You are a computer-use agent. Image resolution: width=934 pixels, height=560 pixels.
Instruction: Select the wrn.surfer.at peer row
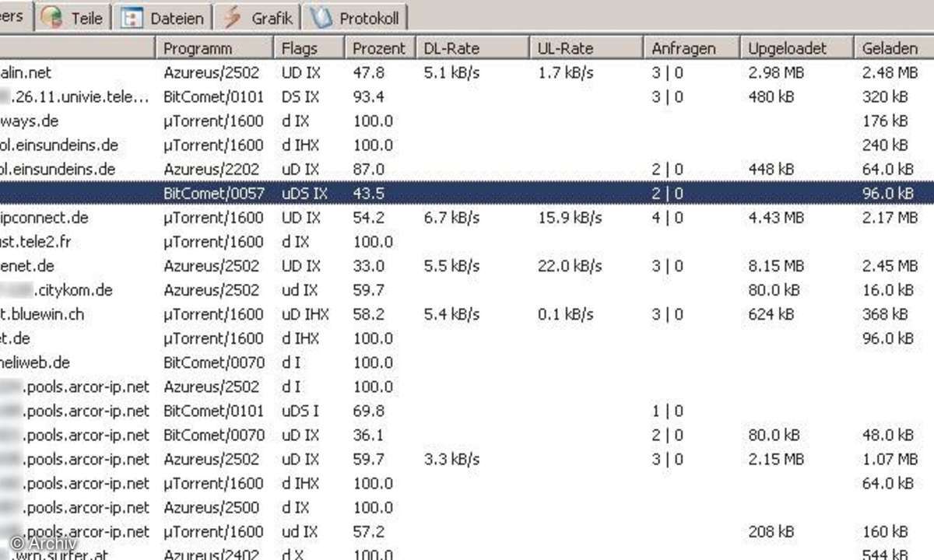[467, 554]
